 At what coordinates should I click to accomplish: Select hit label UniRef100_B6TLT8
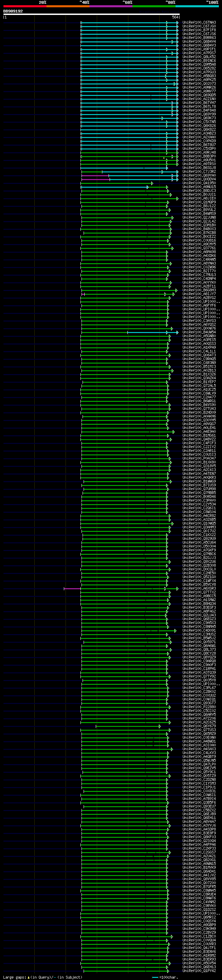click(199, 106)
